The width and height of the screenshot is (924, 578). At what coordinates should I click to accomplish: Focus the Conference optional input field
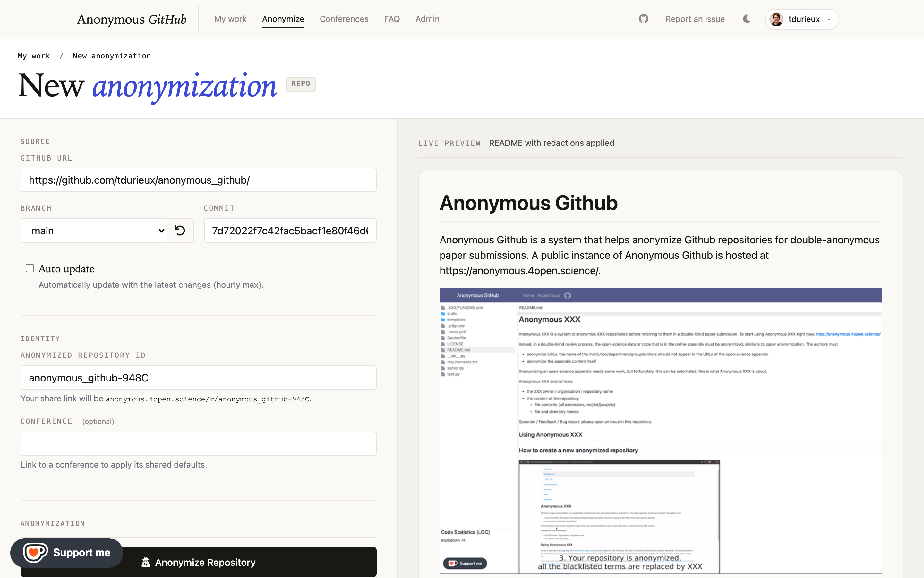(199, 443)
